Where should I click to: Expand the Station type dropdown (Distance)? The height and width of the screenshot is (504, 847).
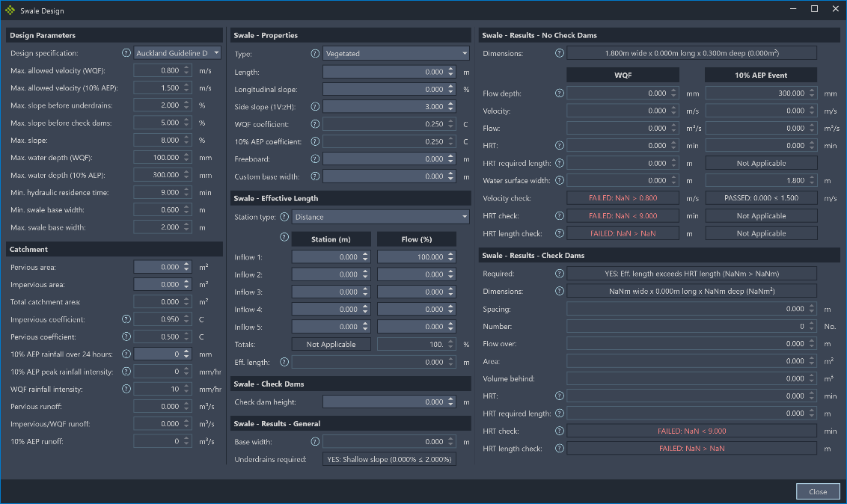(x=381, y=217)
